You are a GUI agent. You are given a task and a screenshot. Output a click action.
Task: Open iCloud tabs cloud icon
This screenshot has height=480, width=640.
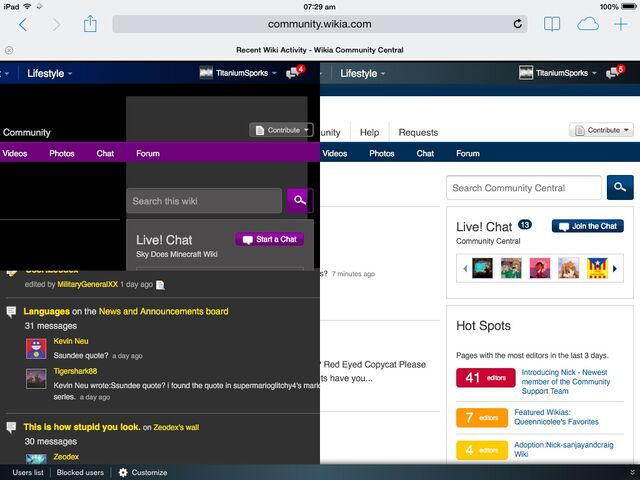(x=588, y=24)
